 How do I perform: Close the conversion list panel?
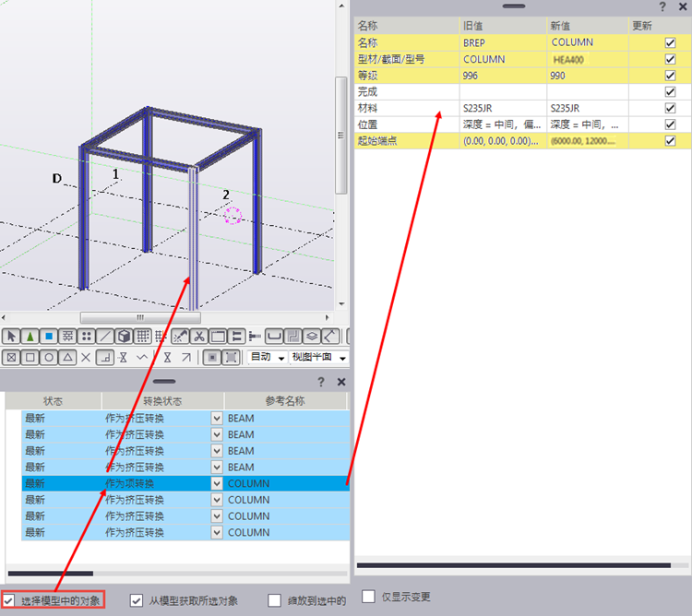341,382
